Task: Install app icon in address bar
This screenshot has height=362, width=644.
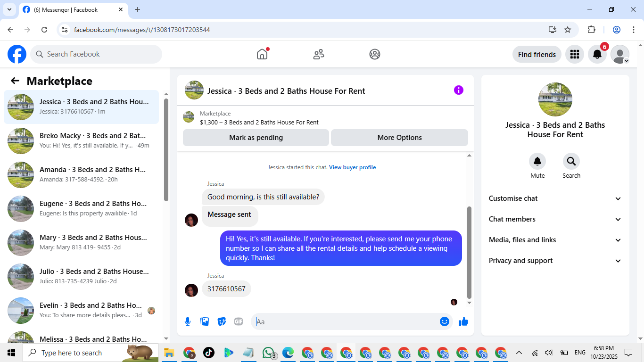Action: [x=553, y=30]
